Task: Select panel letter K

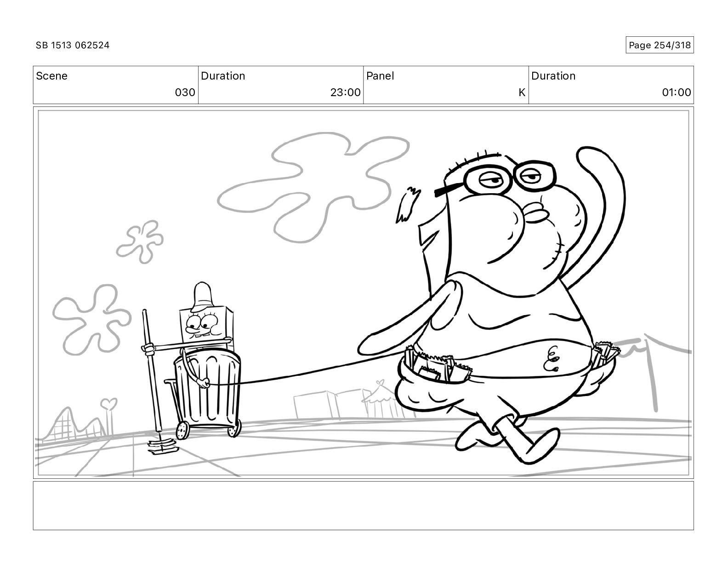Action: pyautogui.click(x=522, y=92)
